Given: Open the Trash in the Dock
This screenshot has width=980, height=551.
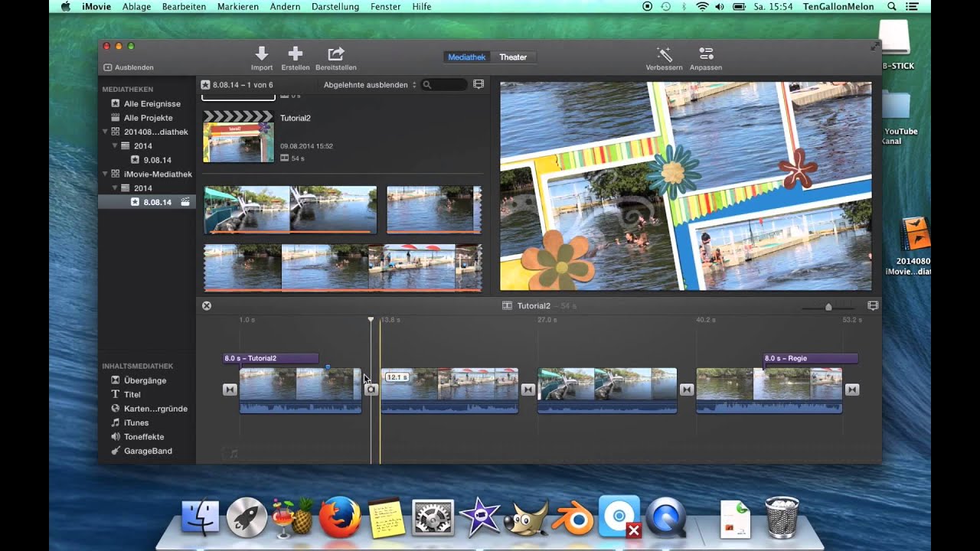Looking at the screenshot, I should [782, 517].
